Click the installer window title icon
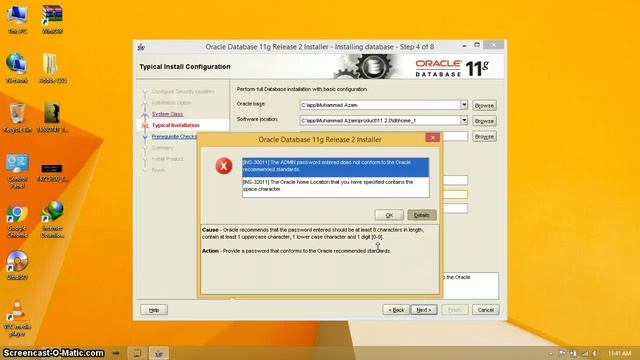Viewport: 640px width, 360px height. [142, 47]
